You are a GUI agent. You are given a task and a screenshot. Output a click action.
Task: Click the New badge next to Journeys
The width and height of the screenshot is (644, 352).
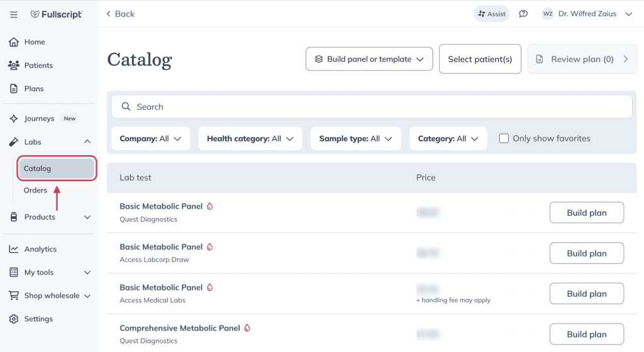click(x=69, y=119)
